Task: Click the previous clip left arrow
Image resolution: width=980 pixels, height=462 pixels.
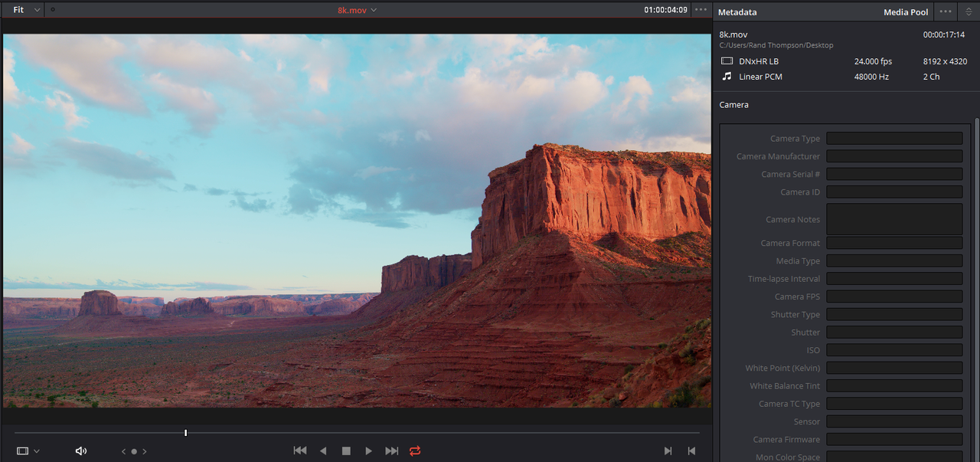Action: (x=124, y=452)
